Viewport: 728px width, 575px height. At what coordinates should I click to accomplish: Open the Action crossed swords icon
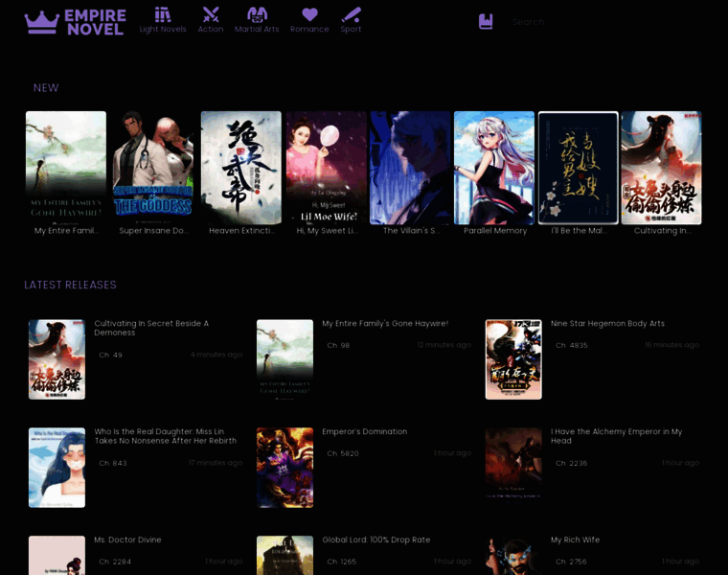point(211,14)
